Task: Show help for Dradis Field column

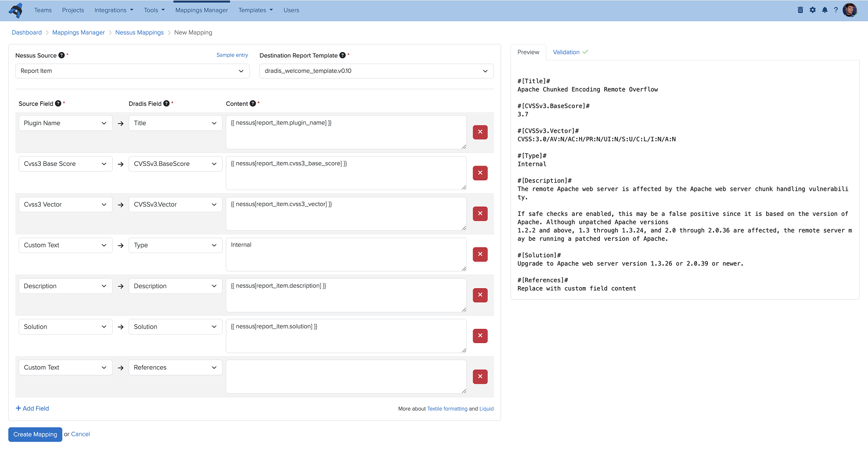Action: pos(166,103)
